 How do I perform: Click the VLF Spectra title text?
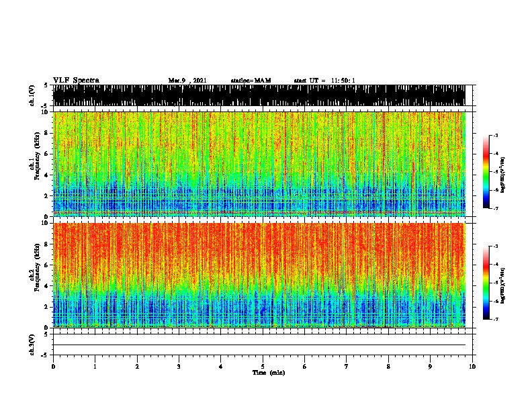click(x=77, y=81)
